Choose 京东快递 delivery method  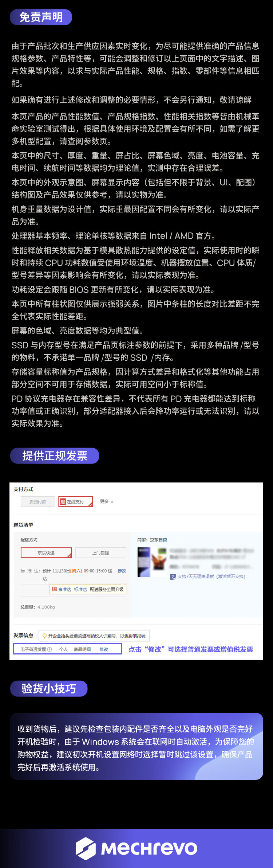[46, 553]
